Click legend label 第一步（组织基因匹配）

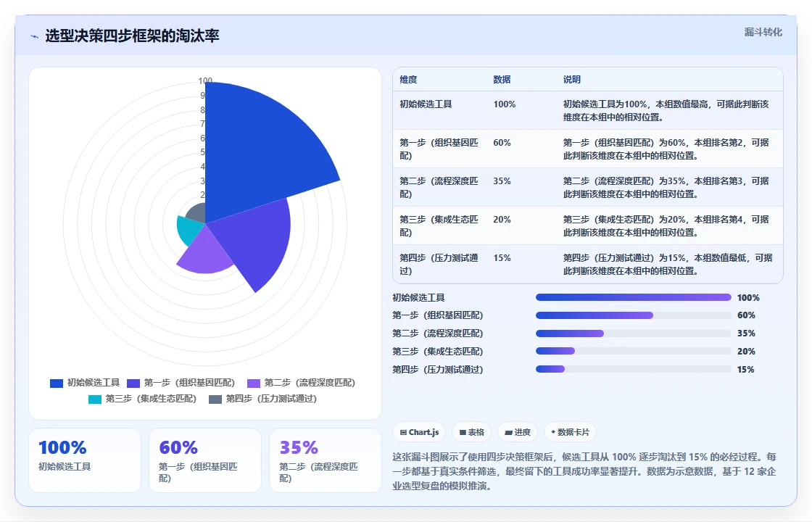[189, 383]
